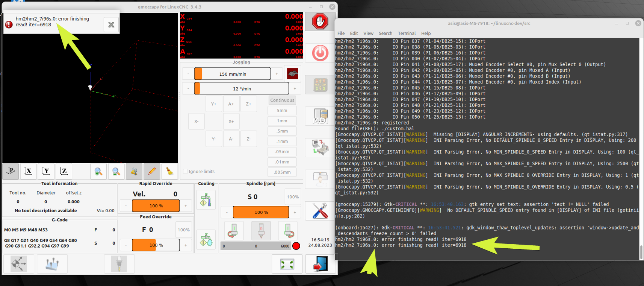The width and height of the screenshot is (644, 286).
Task: Select 1mm jog increment
Action: point(282,121)
